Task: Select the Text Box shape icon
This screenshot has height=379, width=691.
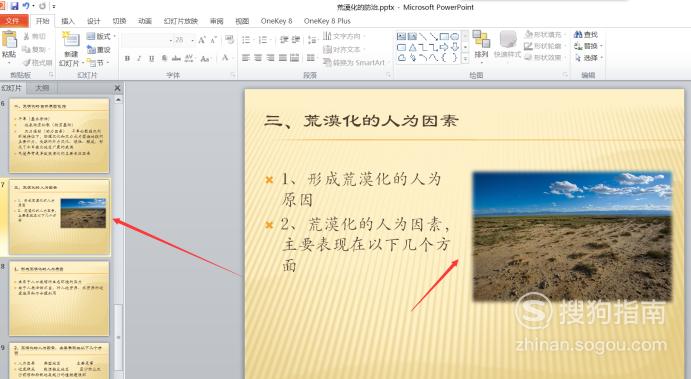Action: (401, 36)
